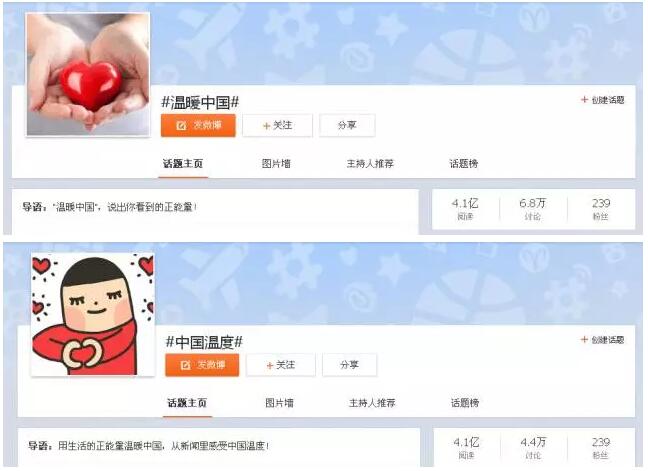
Task: Select 话题主页 tab under #温暖中国#
Action: click(183, 164)
